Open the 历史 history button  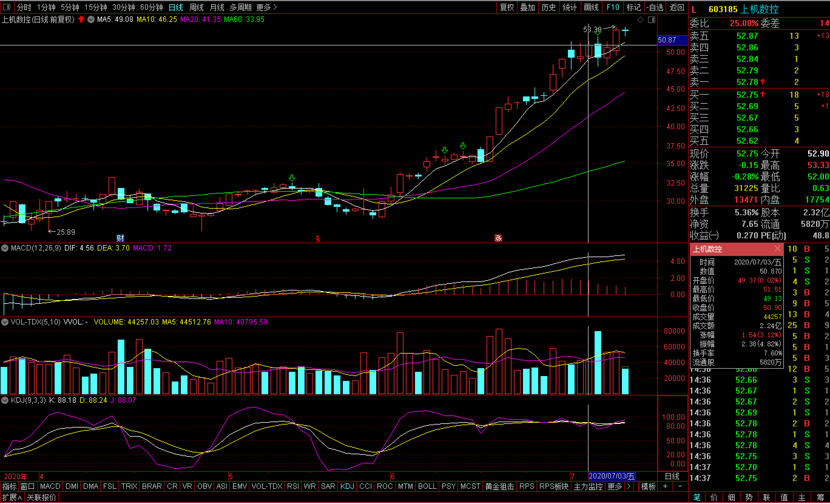[549, 7]
